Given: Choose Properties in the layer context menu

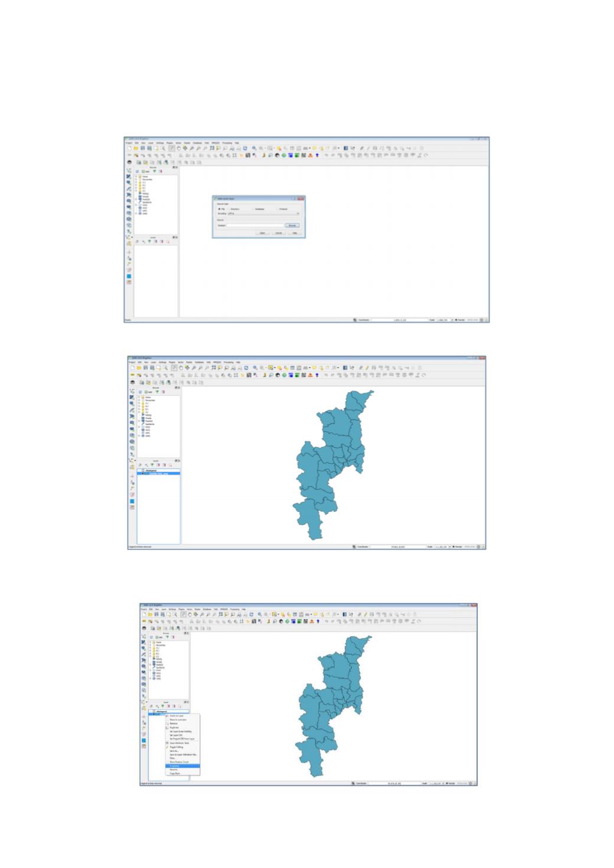Looking at the screenshot, I should click(x=182, y=766).
